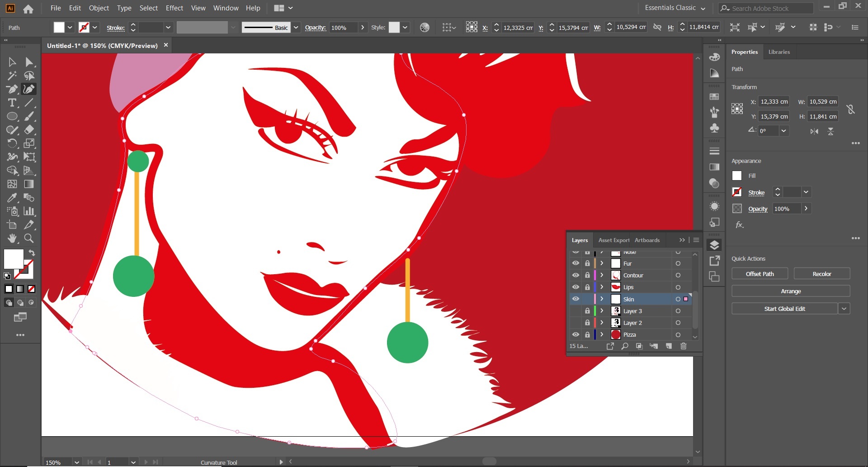Viewport: 868px width, 467px height.
Task: Expand Opacity options in Properties panel
Action: point(806,209)
